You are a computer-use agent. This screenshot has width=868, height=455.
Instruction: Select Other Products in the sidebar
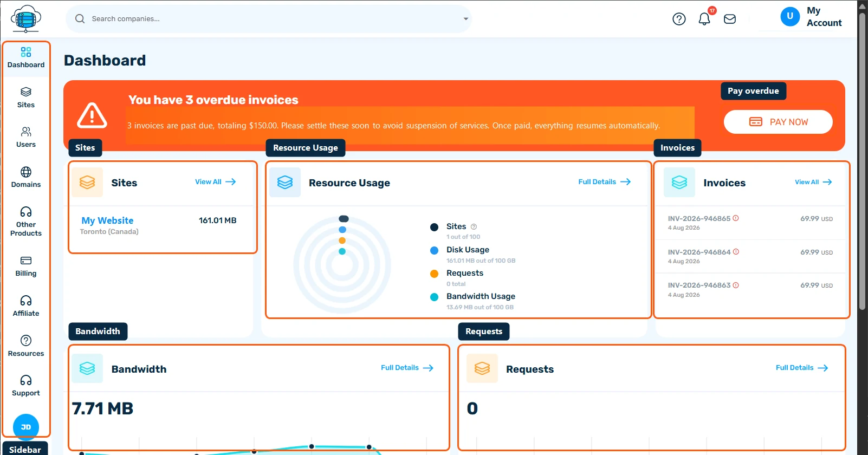pyautogui.click(x=26, y=222)
